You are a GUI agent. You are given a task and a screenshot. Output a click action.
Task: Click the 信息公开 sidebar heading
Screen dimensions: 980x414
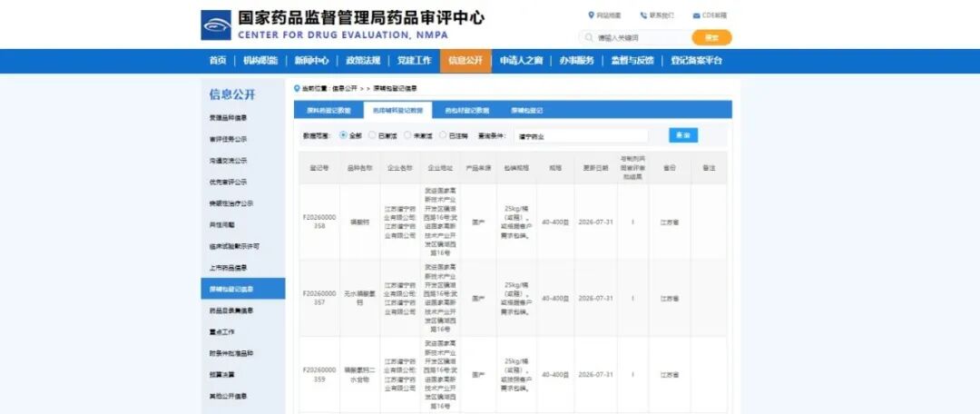pos(232,94)
